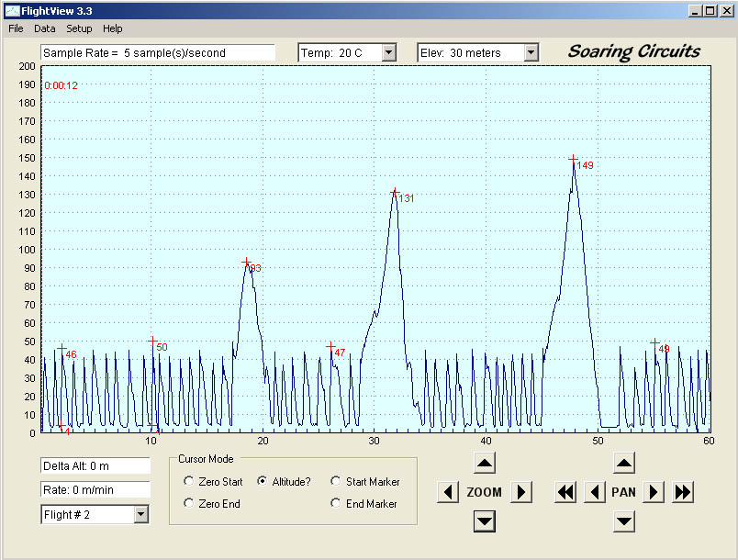Click the 0:00:12 time label
The image size is (738, 560).
click(x=61, y=85)
